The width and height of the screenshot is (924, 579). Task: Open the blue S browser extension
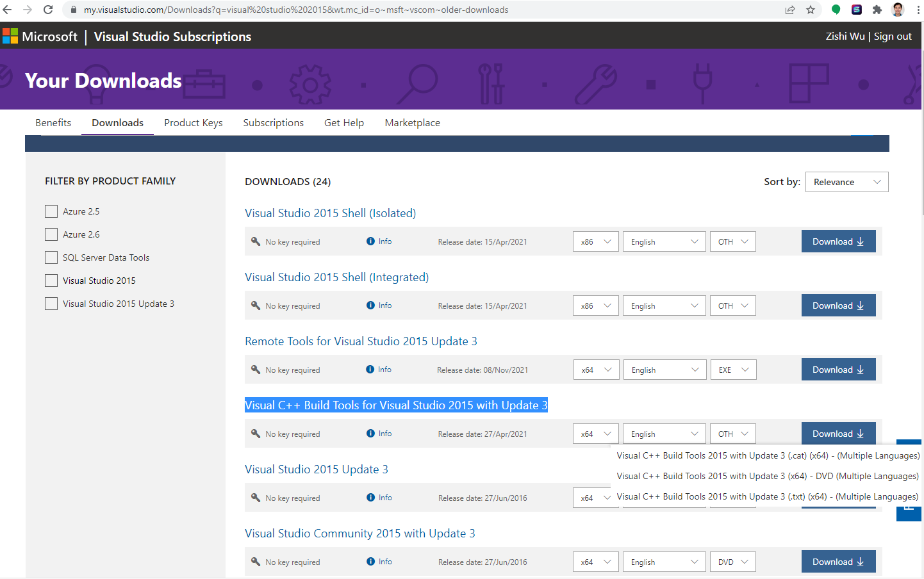click(x=857, y=10)
